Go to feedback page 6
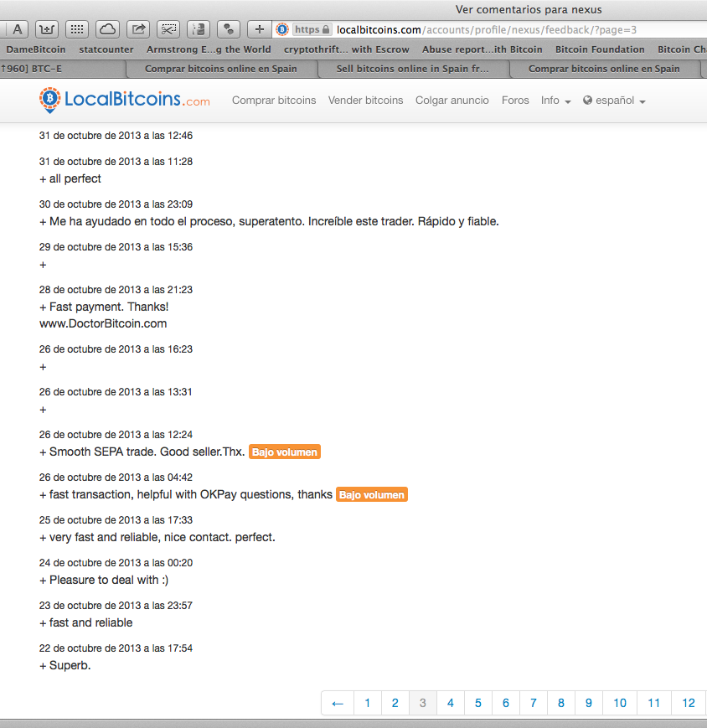Screen dimensions: 707x728 point(505,703)
